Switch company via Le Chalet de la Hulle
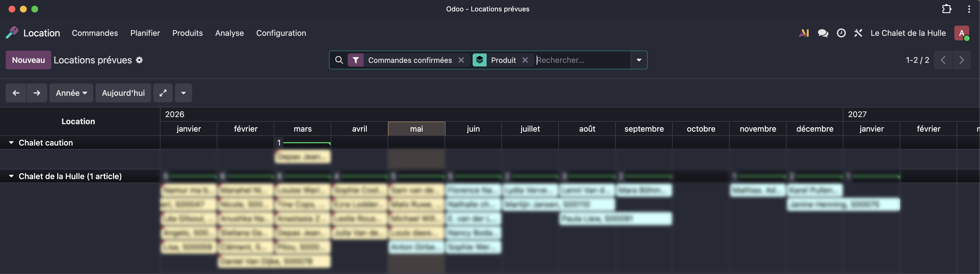Viewport: 980px width, 274px height. point(908,33)
